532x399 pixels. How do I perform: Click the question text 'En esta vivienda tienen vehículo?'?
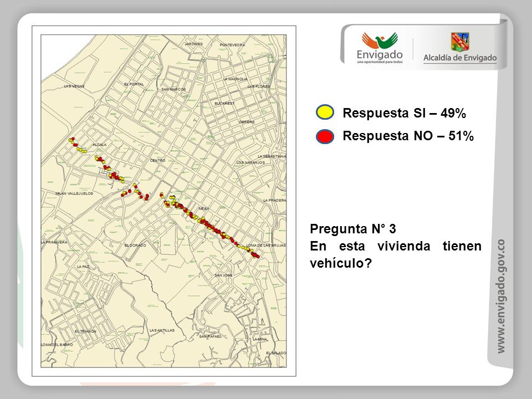pos(396,254)
